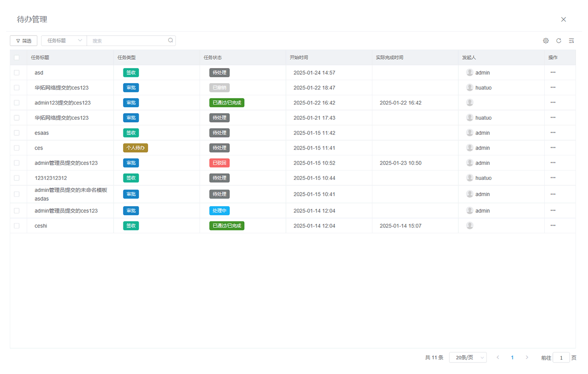
Task: Open more actions for the esaas row
Action: (x=553, y=132)
